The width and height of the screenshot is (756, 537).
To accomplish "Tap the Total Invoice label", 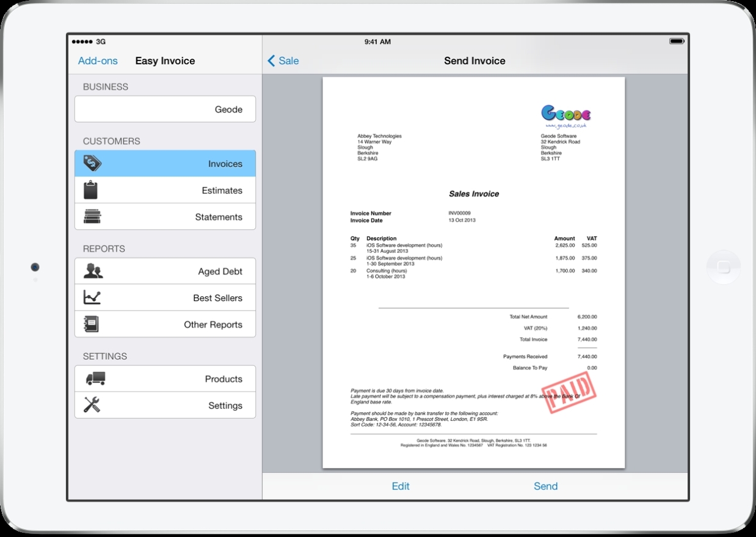I will click(534, 340).
